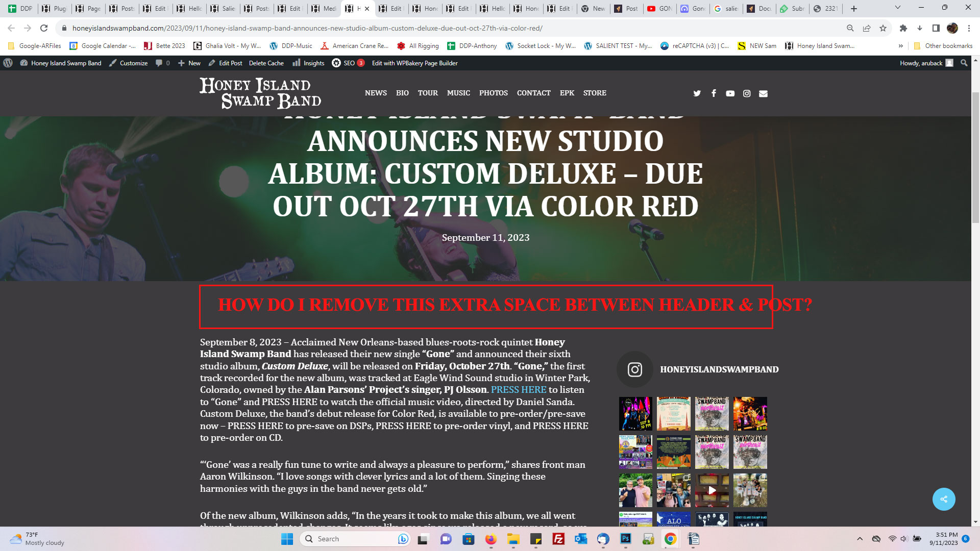Open tab search dropdown arrow

898,8
